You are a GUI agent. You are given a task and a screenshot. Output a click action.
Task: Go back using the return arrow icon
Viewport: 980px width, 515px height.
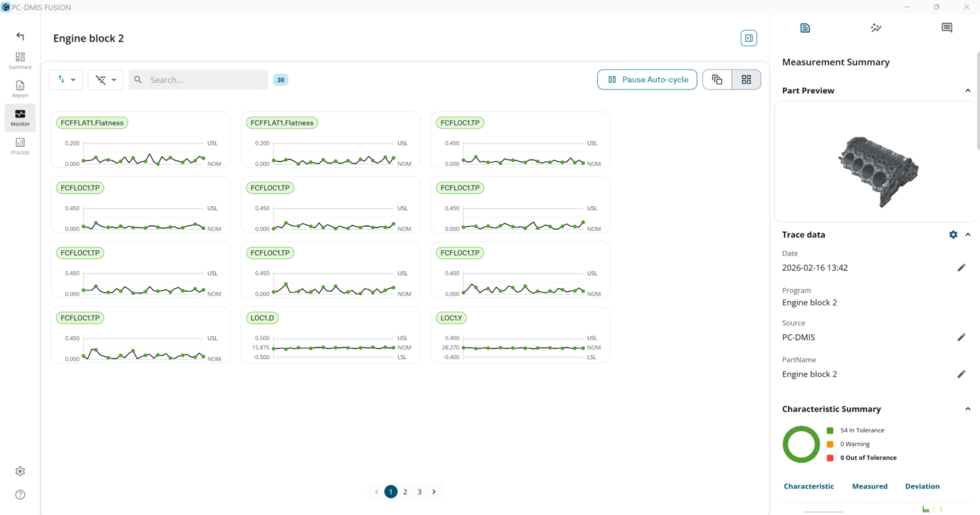pos(20,36)
